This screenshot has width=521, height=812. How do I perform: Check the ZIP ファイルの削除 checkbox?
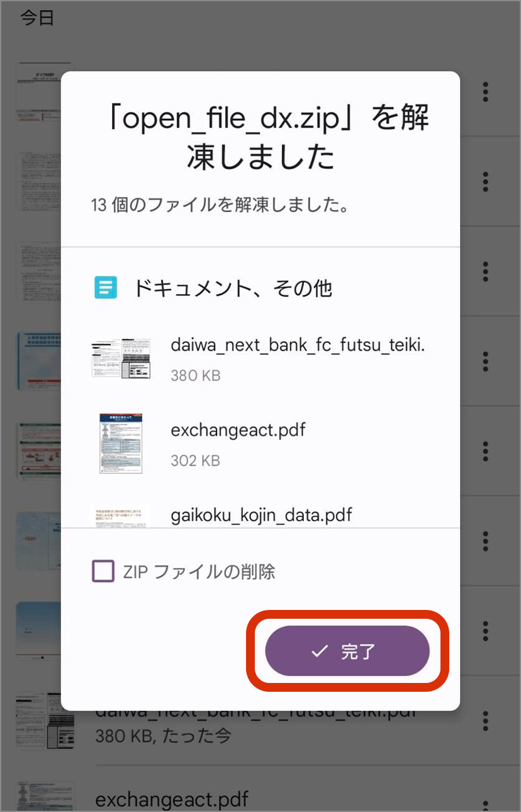[103, 572]
